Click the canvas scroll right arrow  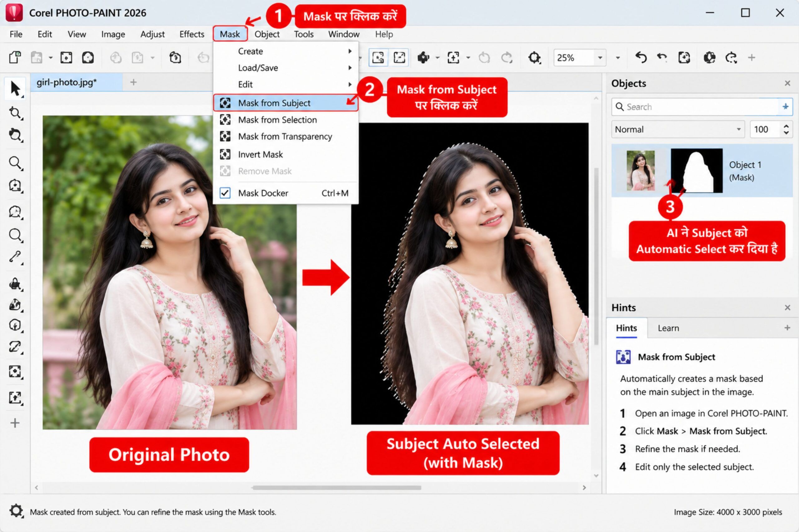(584, 487)
